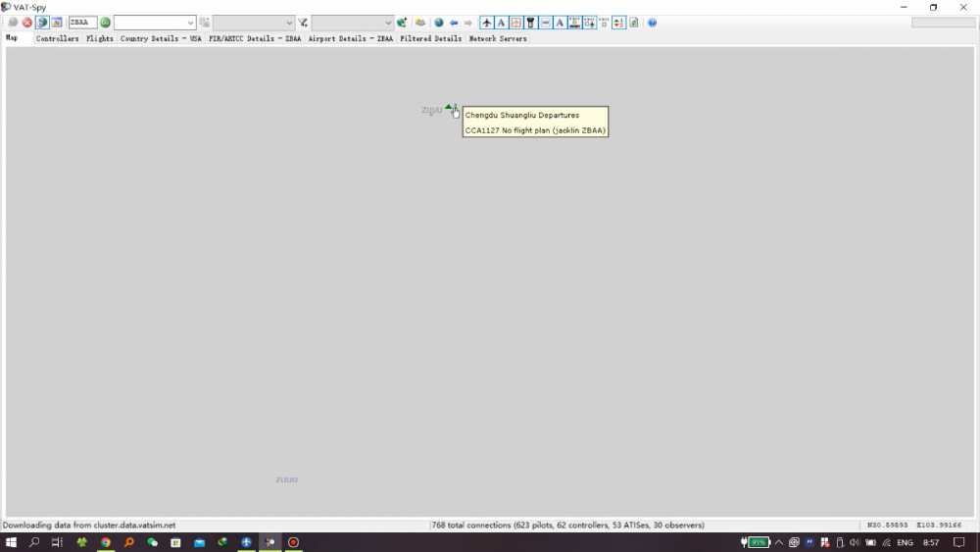Click the green aircraft marker near ZUUU

(x=449, y=107)
